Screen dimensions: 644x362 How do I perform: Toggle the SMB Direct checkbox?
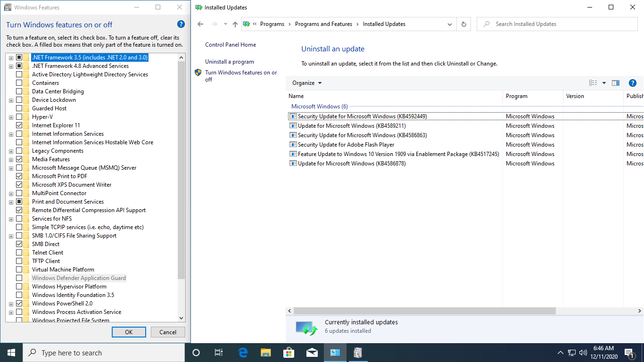[x=19, y=244]
